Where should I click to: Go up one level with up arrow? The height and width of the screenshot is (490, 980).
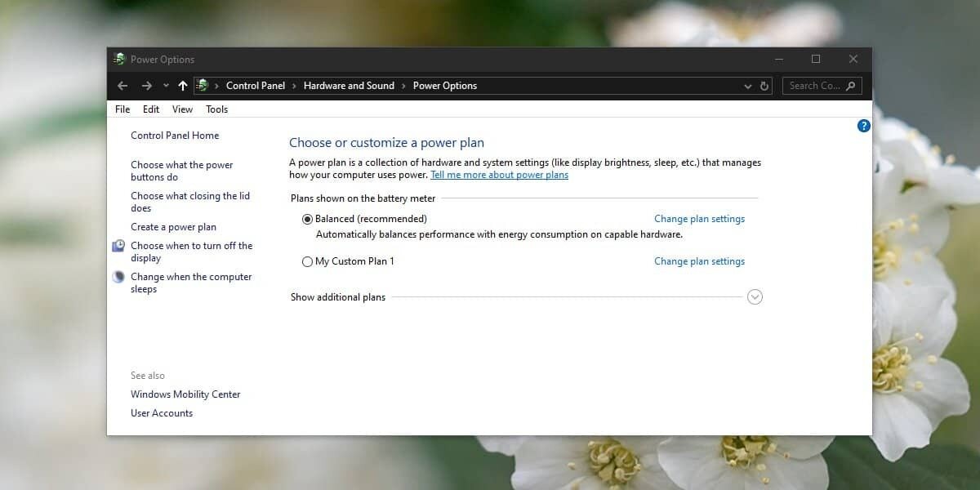[182, 86]
